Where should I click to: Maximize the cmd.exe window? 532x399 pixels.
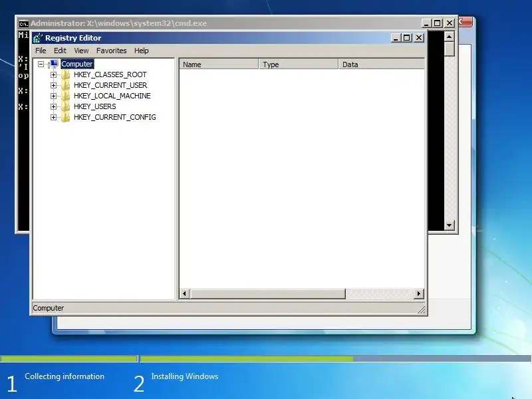coord(438,23)
